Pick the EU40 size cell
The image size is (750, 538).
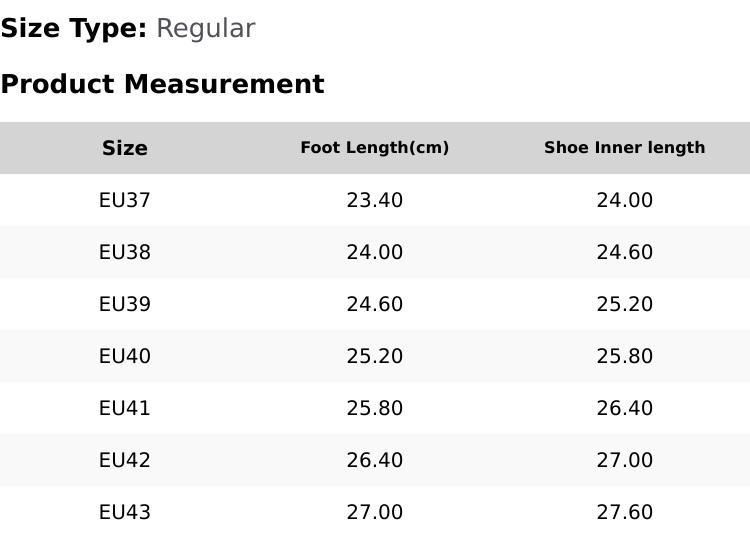tap(125, 356)
